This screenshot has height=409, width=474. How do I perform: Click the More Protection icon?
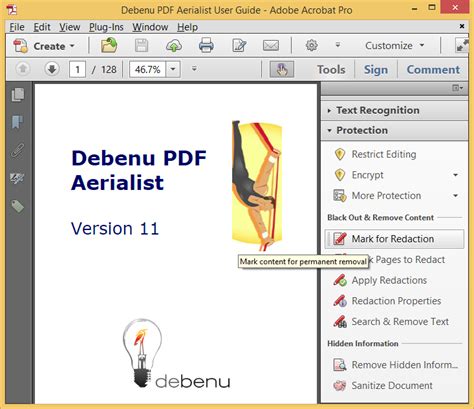tap(340, 196)
